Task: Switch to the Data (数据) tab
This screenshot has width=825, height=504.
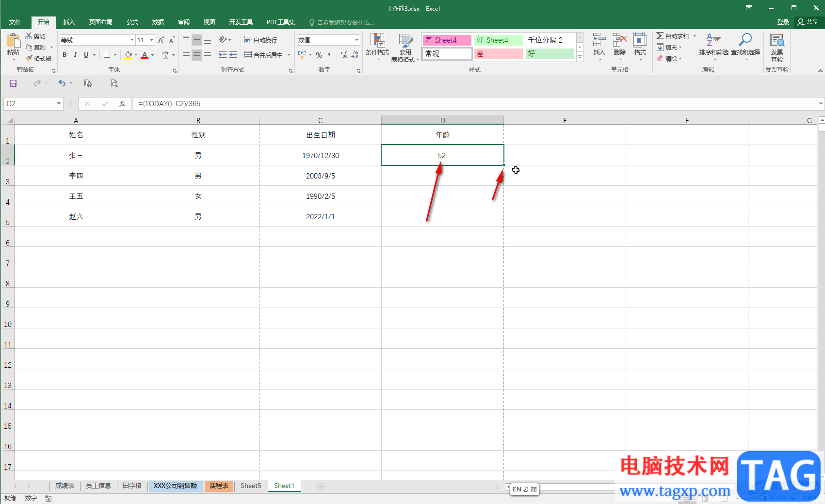Action: coord(158,22)
